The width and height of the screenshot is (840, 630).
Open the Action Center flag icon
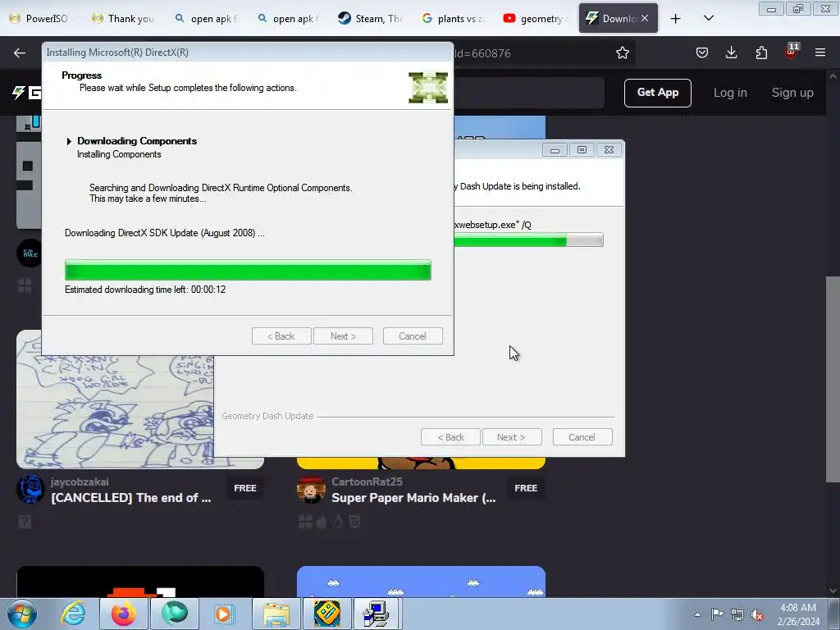tap(717, 614)
